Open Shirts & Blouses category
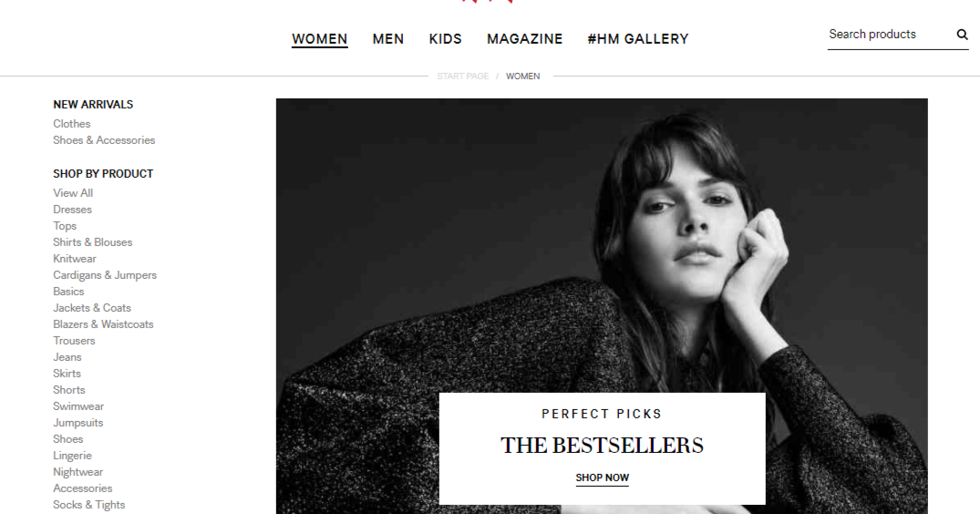The width and height of the screenshot is (980, 514). click(x=92, y=242)
